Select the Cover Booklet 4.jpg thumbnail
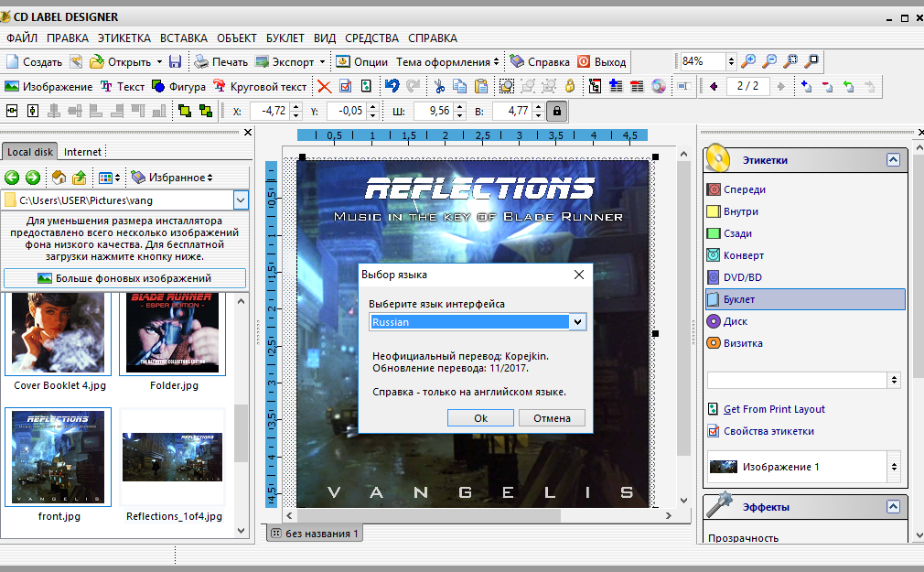Image resolution: width=924 pixels, height=572 pixels. pyautogui.click(x=58, y=333)
